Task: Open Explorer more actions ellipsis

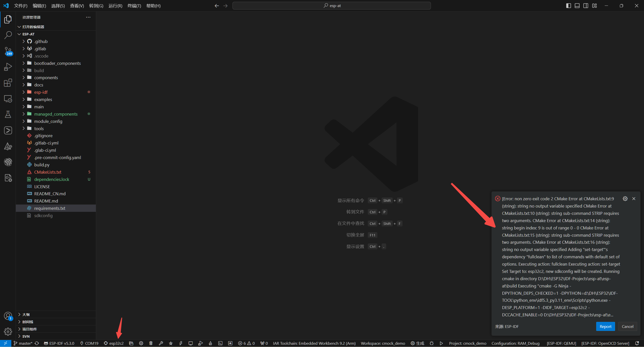Action: (88, 17)
